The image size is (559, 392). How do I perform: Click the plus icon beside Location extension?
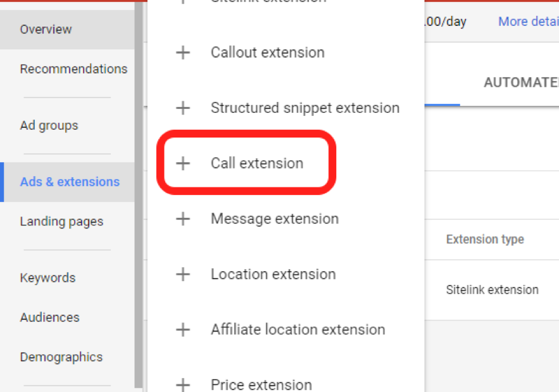tap(182, 274)
